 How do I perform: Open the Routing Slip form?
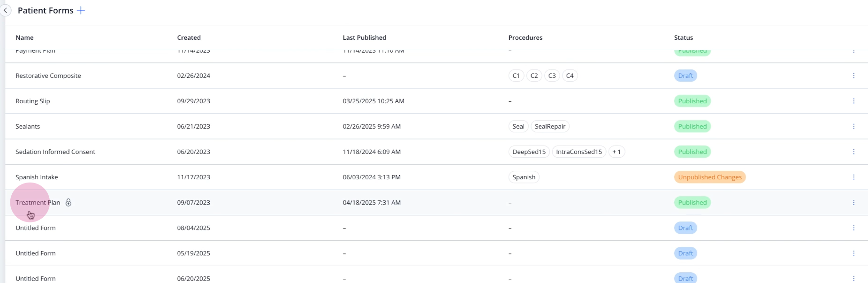tap(33, 101)
